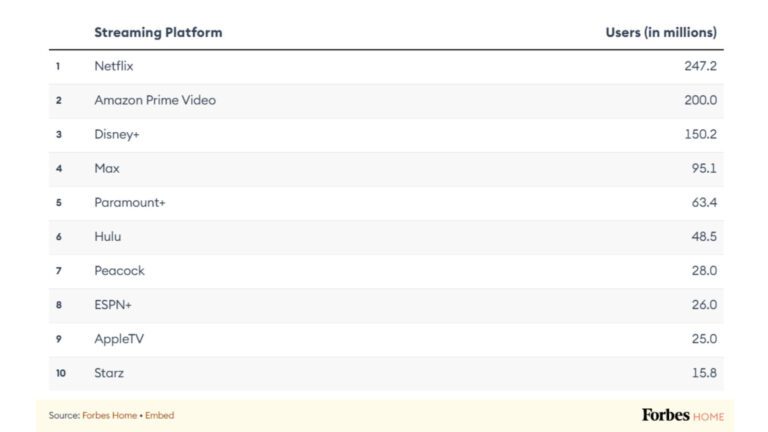This screenshot has height=432, width=768.
Task: Click the 247.2 users value
Action: click(700, 66)
